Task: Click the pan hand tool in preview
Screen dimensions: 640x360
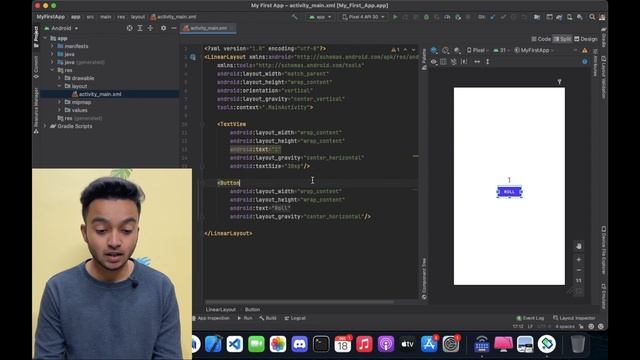Action: pos(579,246)
